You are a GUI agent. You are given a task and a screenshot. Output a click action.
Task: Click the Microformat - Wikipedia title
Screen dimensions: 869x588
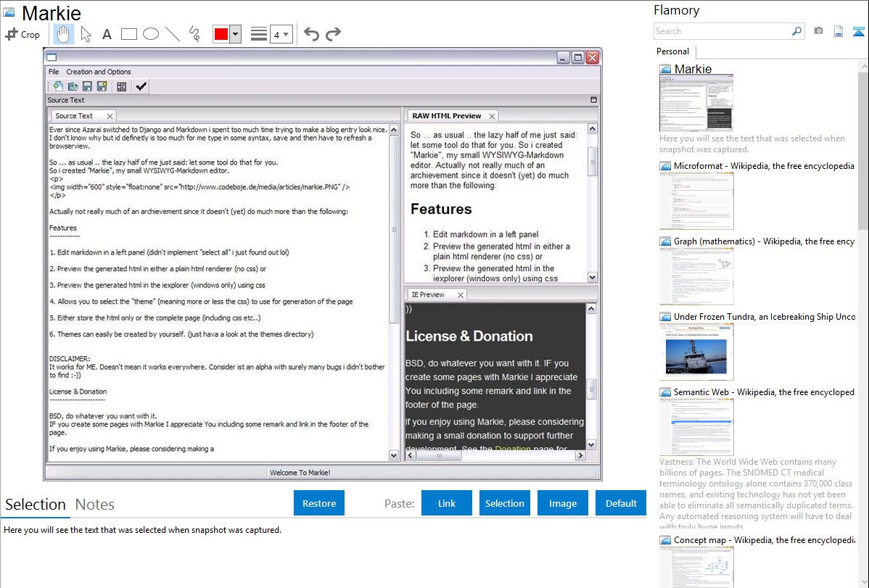tap(764, 166)
